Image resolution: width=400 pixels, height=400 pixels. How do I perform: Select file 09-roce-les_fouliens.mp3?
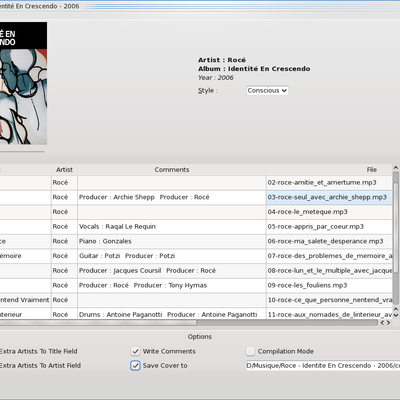tap(329, 285)
